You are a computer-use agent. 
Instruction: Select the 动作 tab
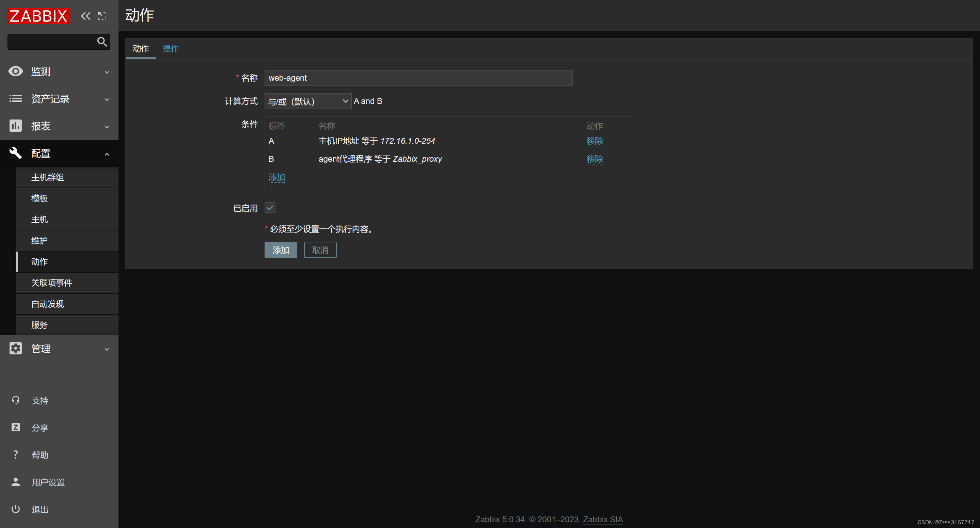tap(141, 49)
